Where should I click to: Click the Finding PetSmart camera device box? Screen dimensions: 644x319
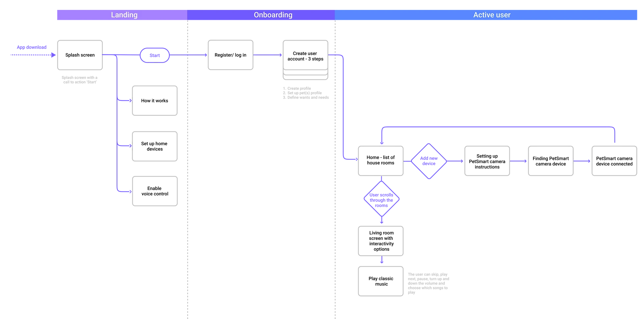coord(551,161)
